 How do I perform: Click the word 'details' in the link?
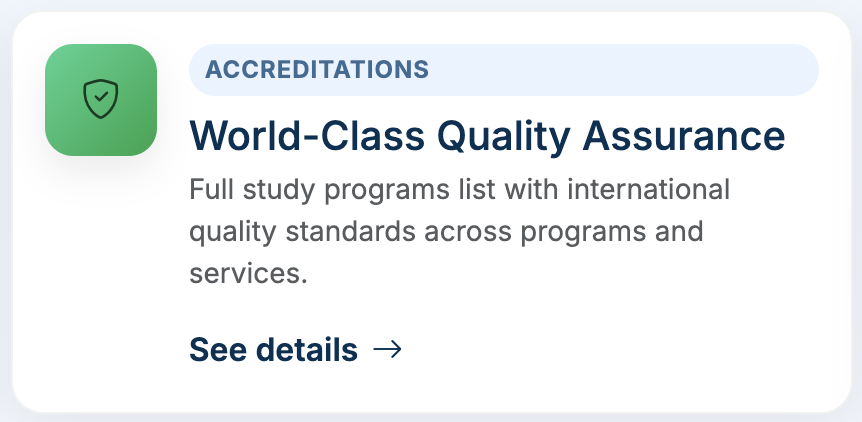[307, 350]
